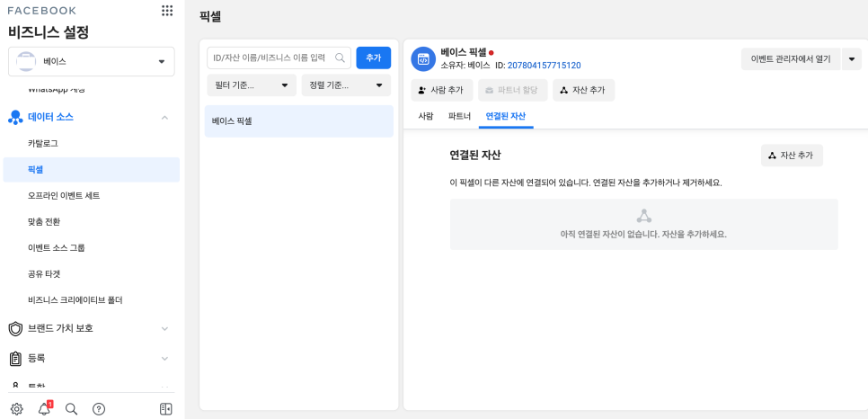
Task: Open arrow menu next to 이벤트 관리자에서 열기
Action: pos(852,59)
